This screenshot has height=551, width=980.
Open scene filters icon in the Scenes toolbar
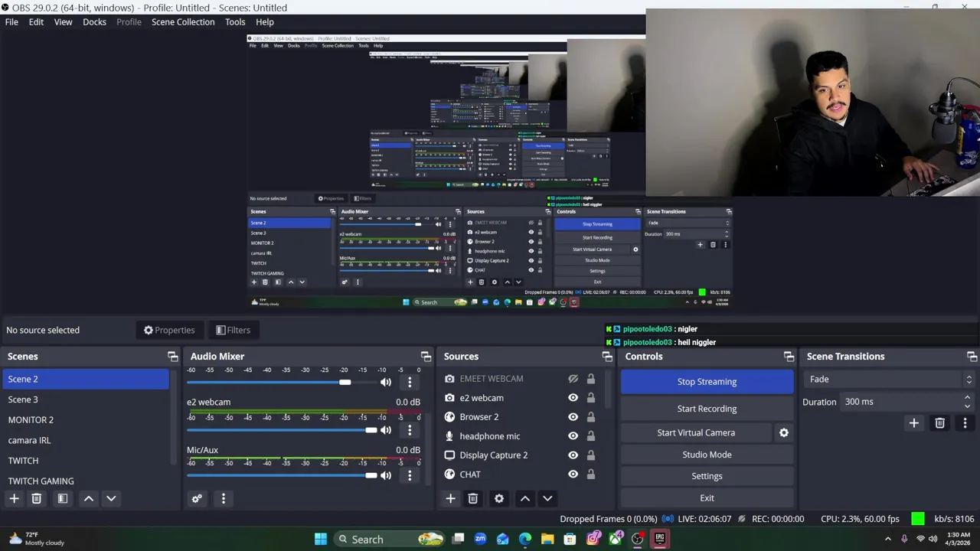63,498
